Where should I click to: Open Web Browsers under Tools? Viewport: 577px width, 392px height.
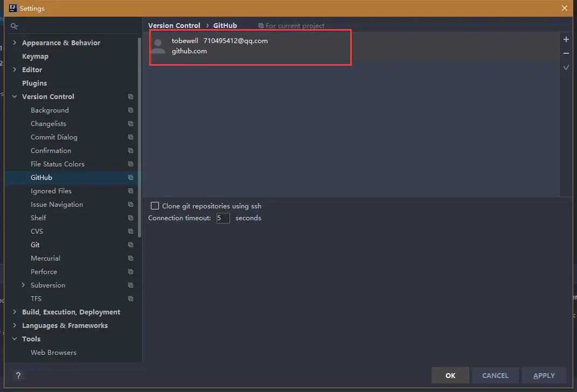53,352
